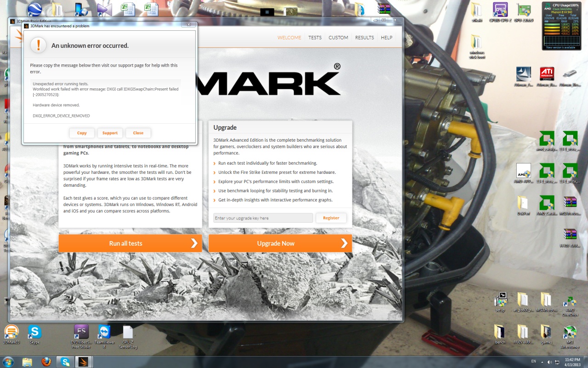Click the Run all tests button
Screen dimensions: 588x368
(x=130, y=243)
